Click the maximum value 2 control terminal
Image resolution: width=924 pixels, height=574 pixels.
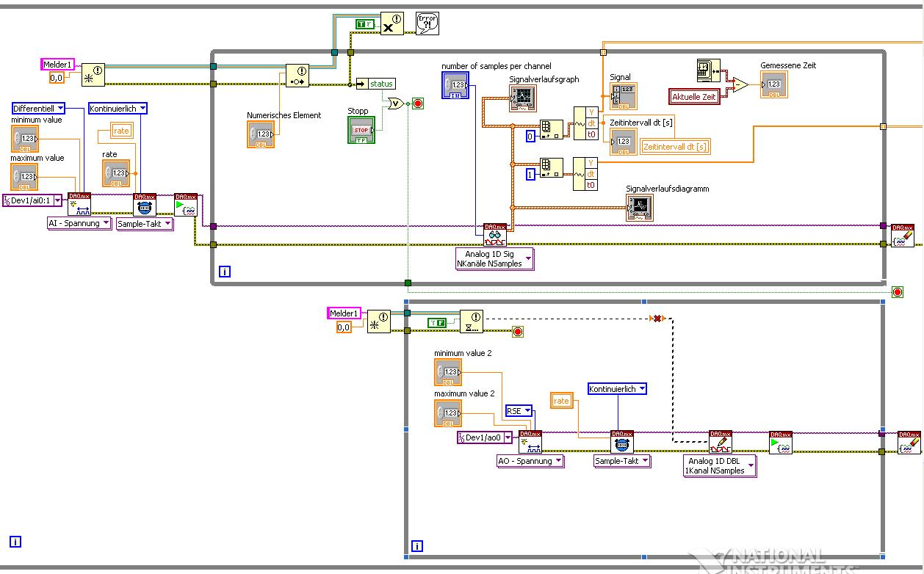click(448, 413)
